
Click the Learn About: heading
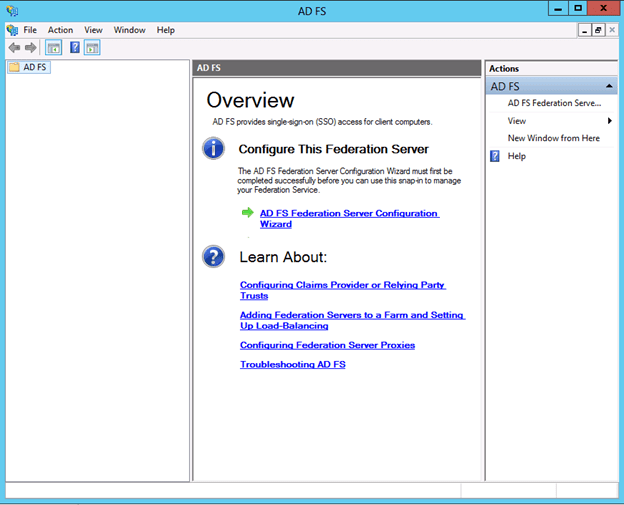(x=283, y=257)
